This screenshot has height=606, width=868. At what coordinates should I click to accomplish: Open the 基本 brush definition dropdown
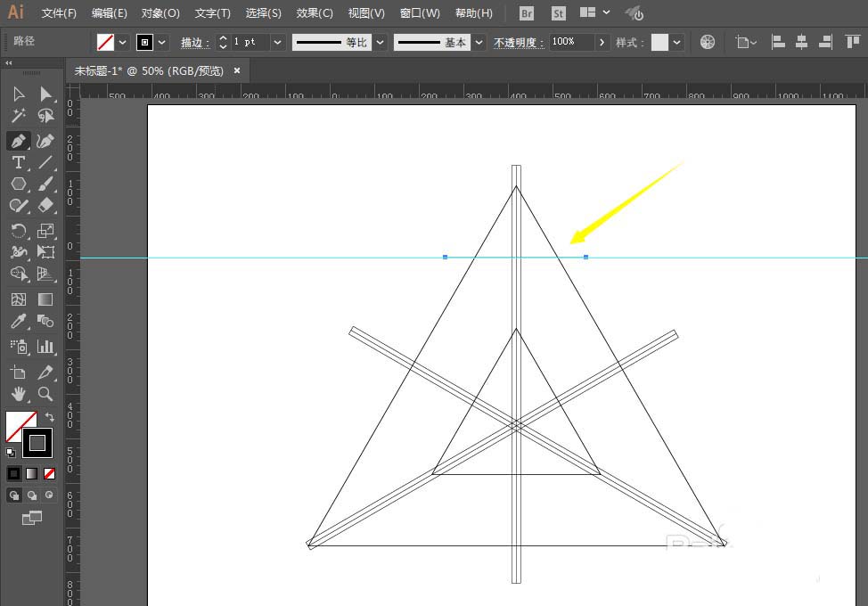479,42
